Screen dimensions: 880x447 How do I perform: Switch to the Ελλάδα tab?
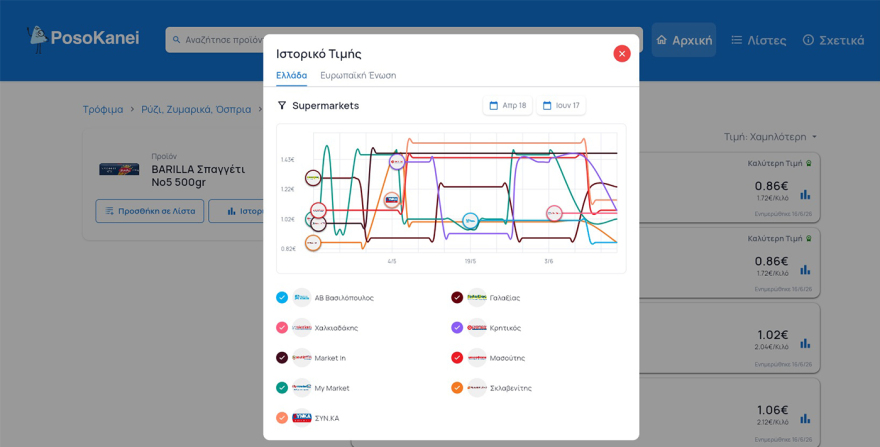[291, 75]
